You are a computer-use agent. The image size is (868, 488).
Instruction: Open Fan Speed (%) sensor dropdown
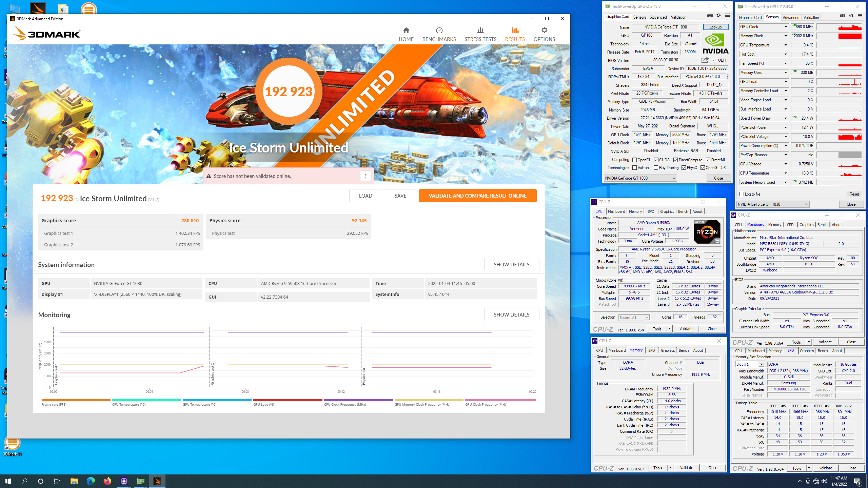(785, 63)
